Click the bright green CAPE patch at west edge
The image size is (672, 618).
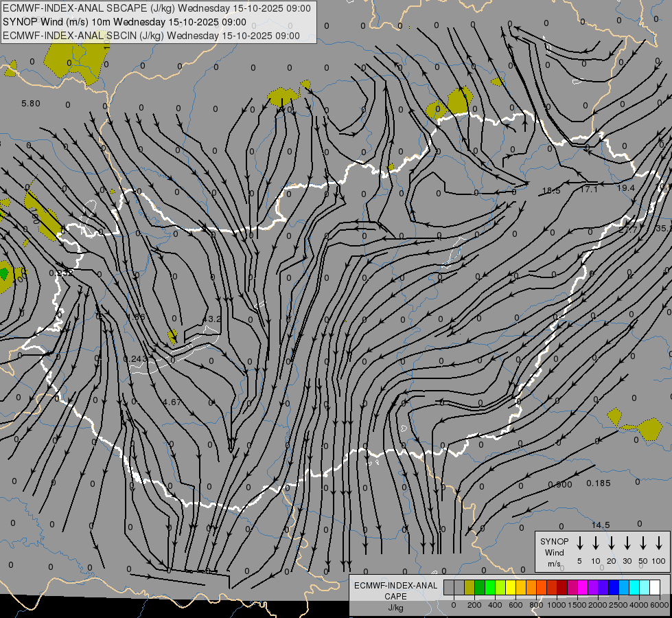(x=4, y=273)
